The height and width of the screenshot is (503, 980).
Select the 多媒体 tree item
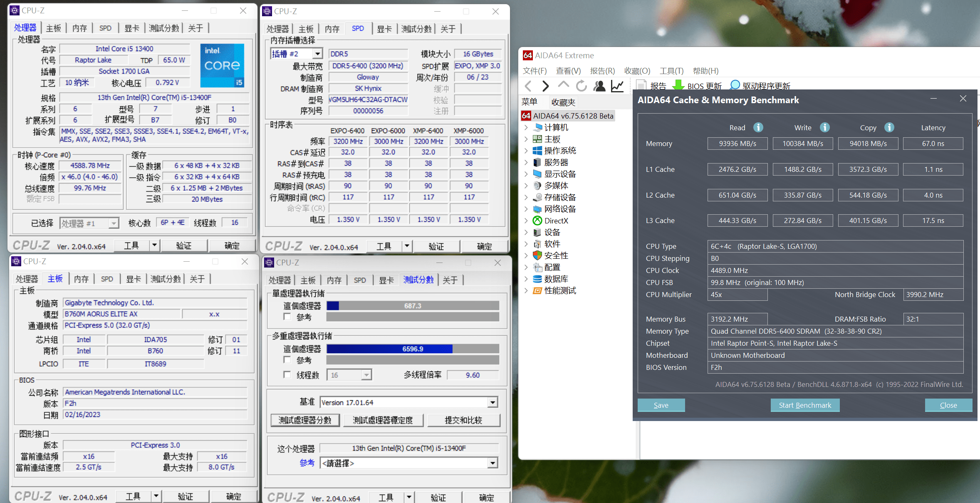[556, 186]
